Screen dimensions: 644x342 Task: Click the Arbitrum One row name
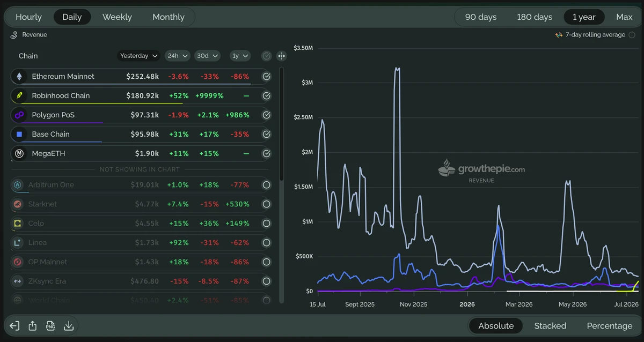pyautogui.click(x=51, y=185)
